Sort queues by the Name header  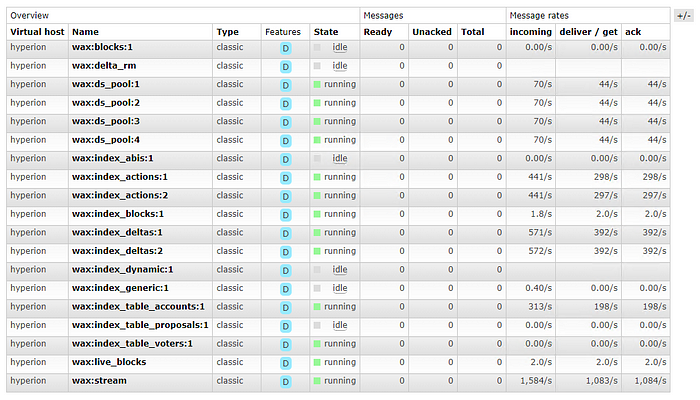pos(85,32)
